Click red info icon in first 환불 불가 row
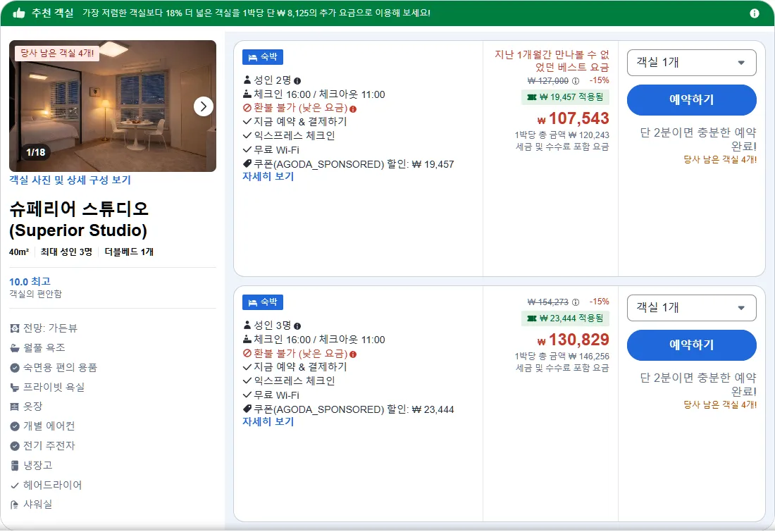The height and width of the screenshot is (532, 775). 353,109
